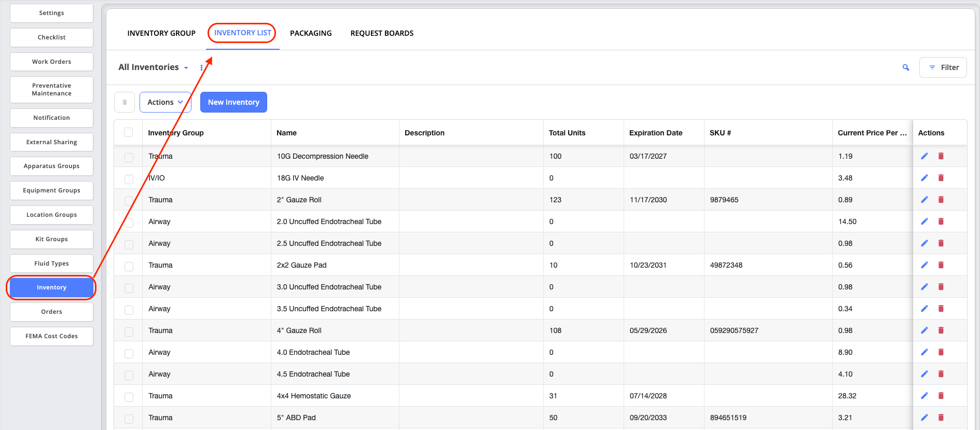Open the Packaging tab
Viewport: 980px width, 430px height.
pyautogui.click(x=311, y=33)
